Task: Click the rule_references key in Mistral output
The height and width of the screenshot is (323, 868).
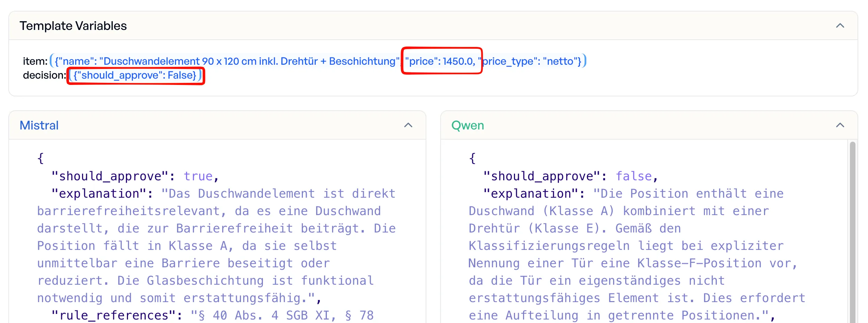Action: pos(113,316)
